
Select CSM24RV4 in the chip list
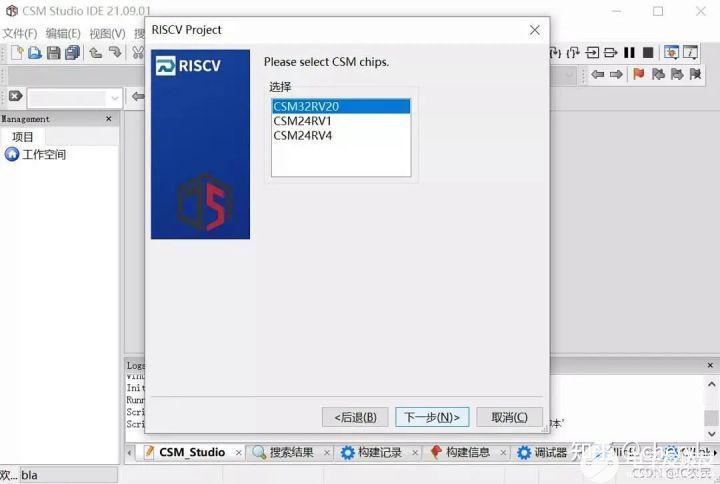(x=341, y=136)
